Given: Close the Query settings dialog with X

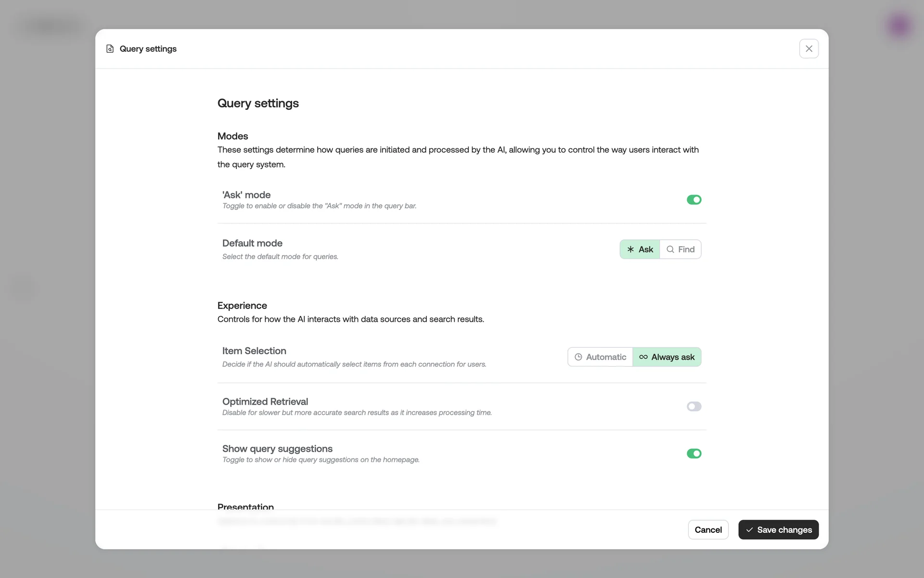Looking at the screenshot, I should [808, 49].
